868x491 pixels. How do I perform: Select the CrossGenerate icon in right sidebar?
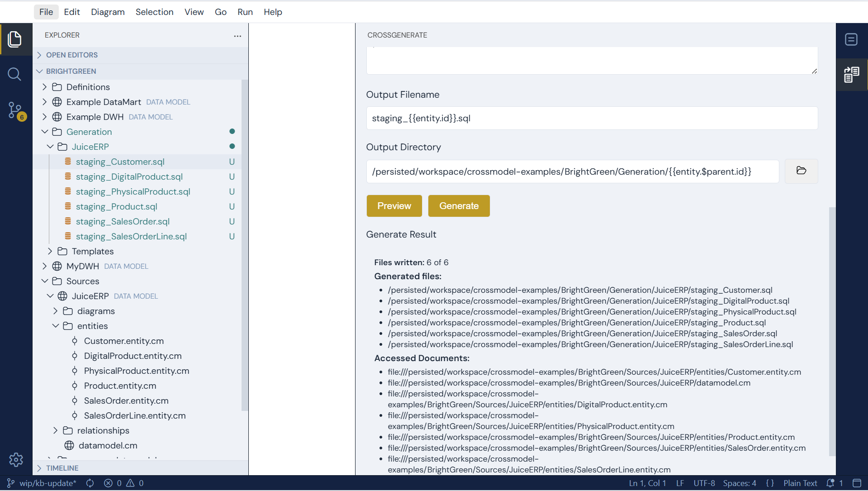pos(851,74)
